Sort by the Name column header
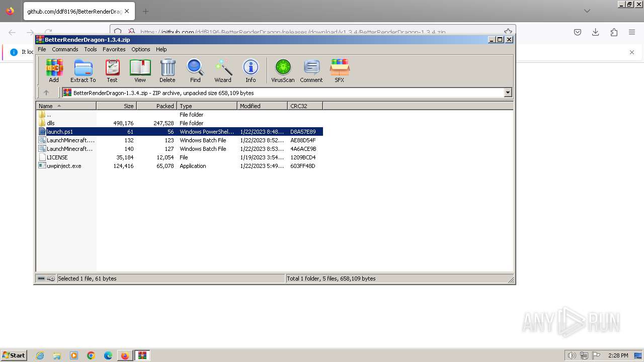Screen dimensions: 644x362 pyautogui.click(x=66, y=106)
